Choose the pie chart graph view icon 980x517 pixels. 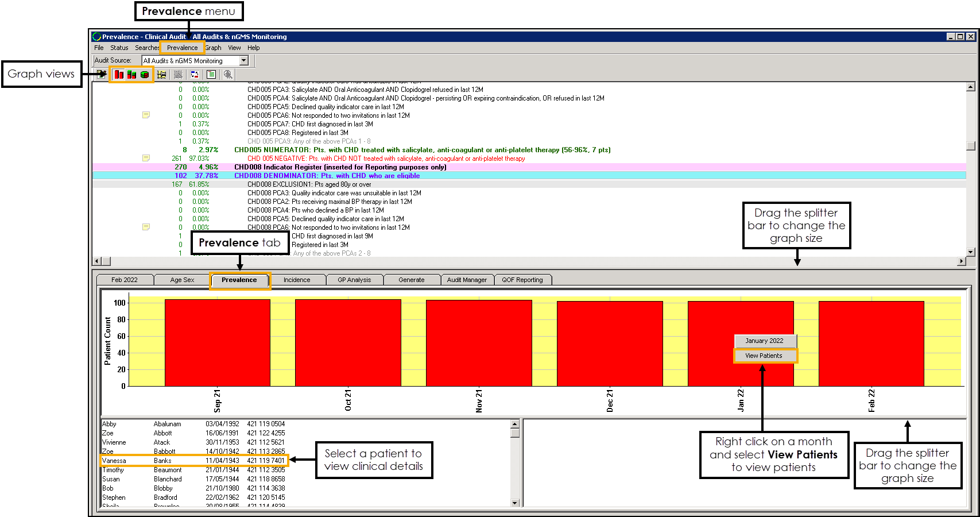tap(145, 75)
